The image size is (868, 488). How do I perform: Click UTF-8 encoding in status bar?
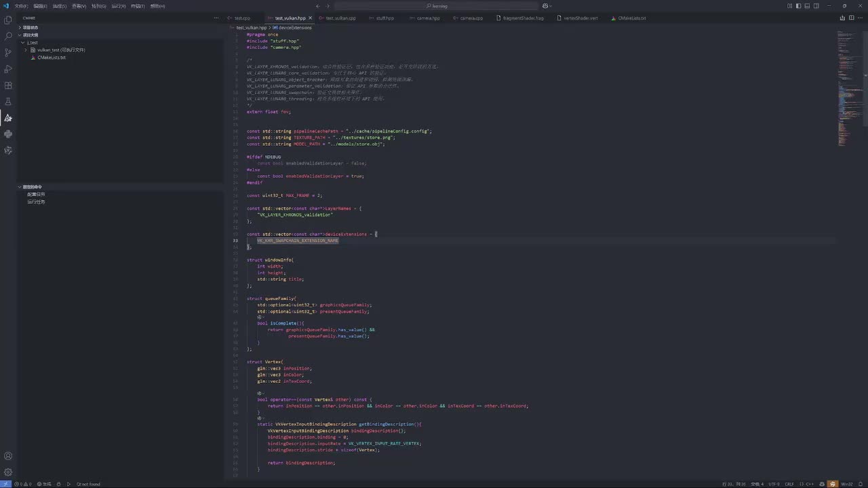pyautogui.click(x=774, y=484)
